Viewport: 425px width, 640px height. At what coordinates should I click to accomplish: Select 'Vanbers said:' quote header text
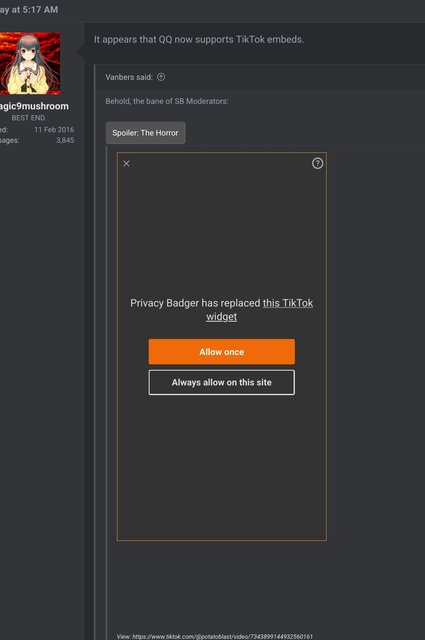pyautogui.click(x=129, y=77)
